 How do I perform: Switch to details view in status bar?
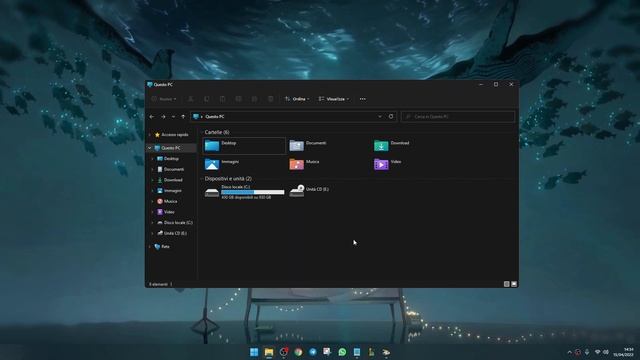click(x=507, y=284)
